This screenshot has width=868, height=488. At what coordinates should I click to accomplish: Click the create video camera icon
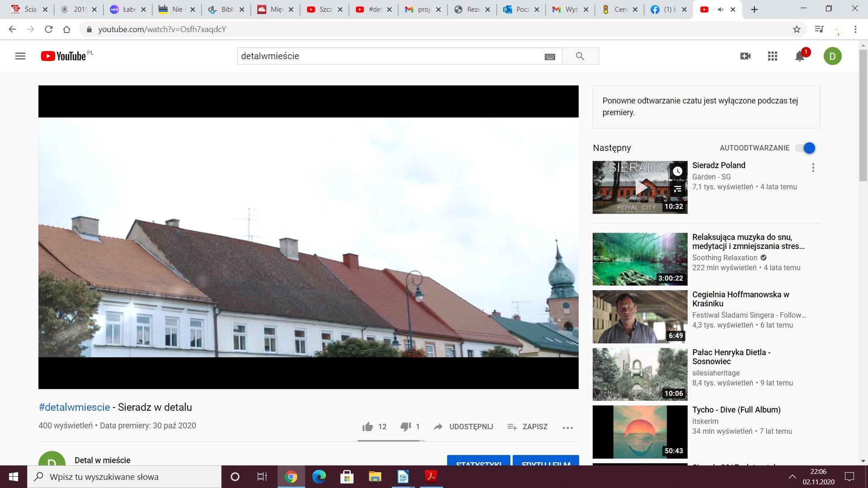745,56
